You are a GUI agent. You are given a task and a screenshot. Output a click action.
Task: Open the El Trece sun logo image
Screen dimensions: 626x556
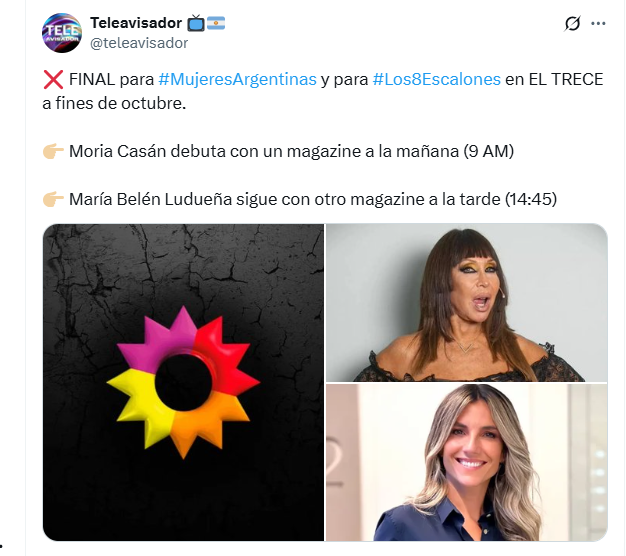coord(183,382)
